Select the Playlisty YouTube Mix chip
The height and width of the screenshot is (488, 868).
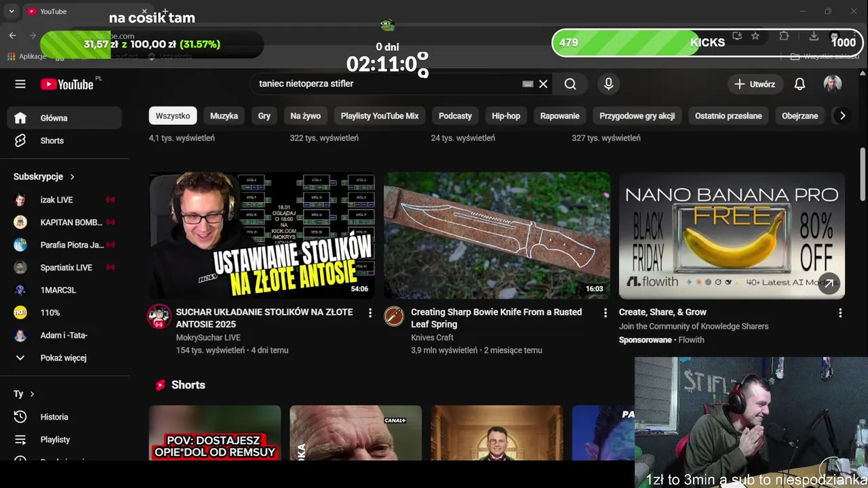coord(380,116)
